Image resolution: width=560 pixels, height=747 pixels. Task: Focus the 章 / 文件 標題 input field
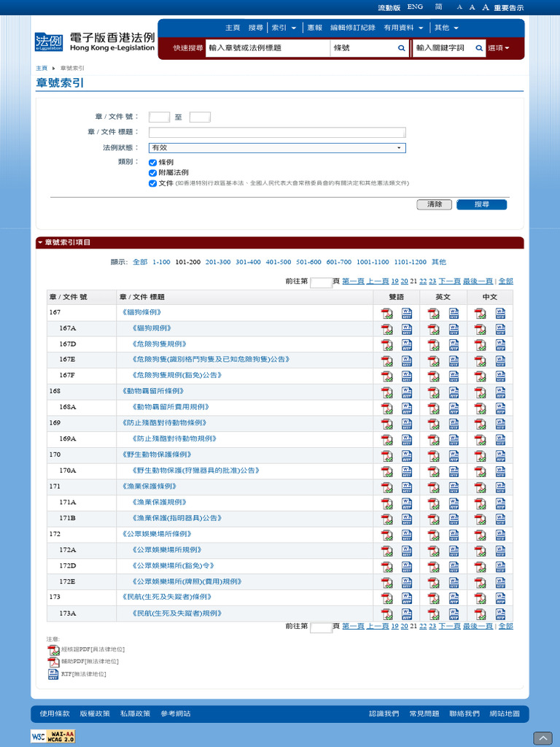[x=277, y=132]
